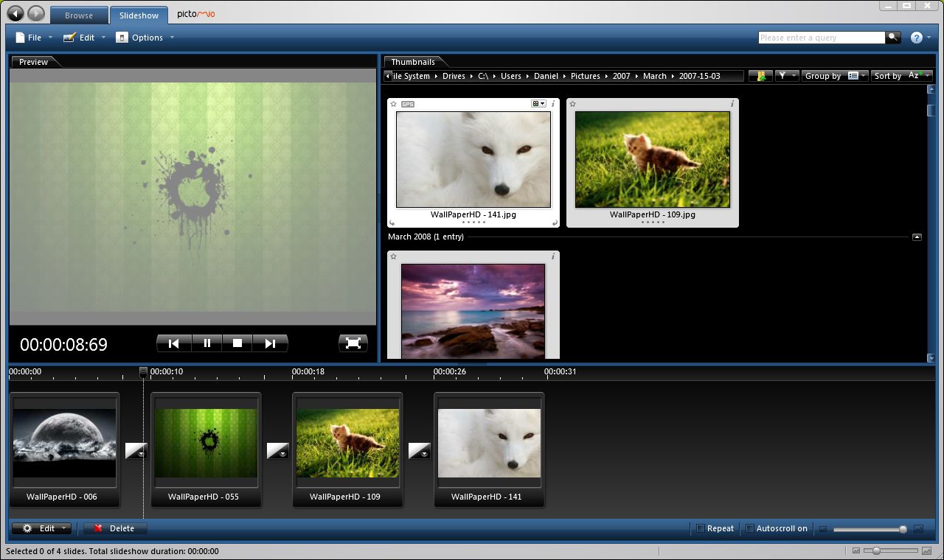Open the filter funnel dropdown

tap(787, 76)
